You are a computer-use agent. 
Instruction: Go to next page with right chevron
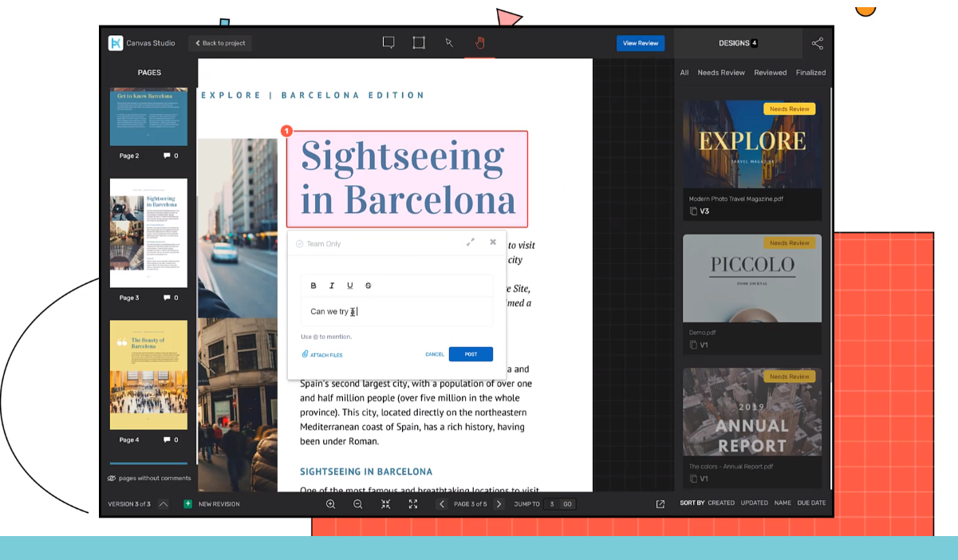(x=499, y=504)
